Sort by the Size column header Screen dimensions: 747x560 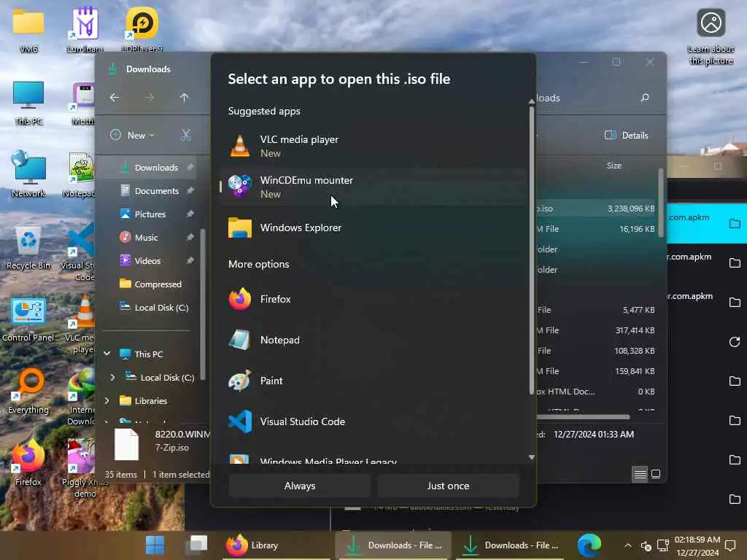(614, 166)
